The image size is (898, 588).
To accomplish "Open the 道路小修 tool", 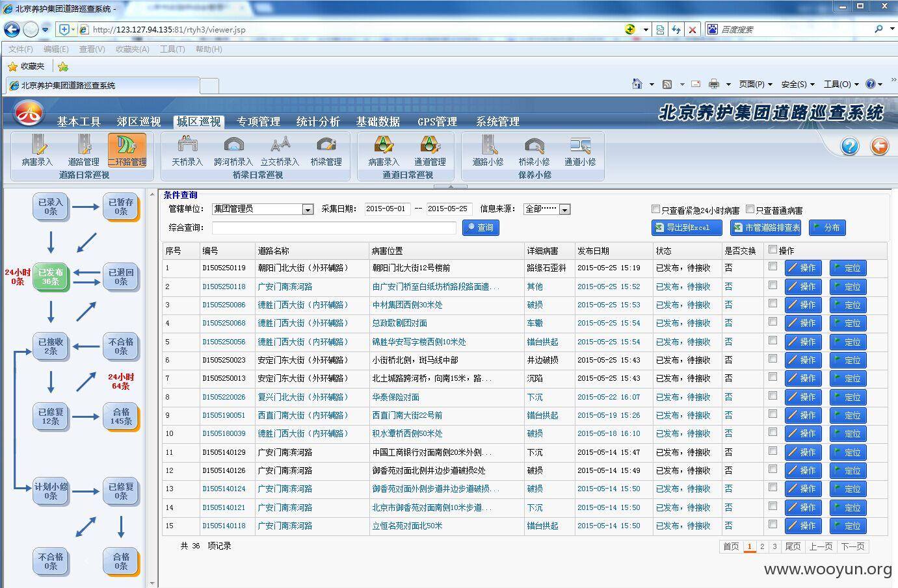I will point(488,151).
